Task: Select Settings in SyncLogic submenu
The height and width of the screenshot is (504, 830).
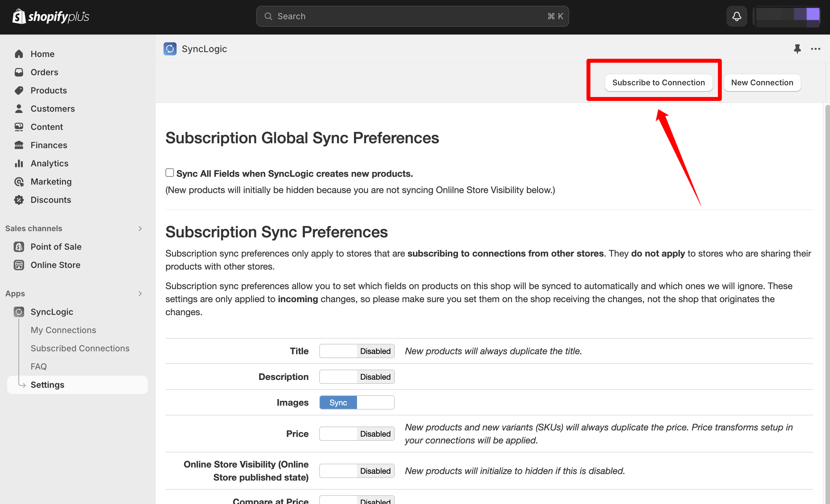Action: pyautogui.click(x=77, y=385)
